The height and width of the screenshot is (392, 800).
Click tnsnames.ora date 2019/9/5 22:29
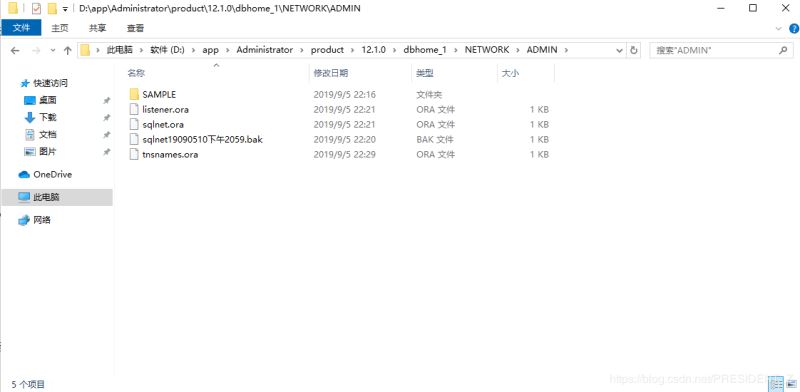click(344, 154)
